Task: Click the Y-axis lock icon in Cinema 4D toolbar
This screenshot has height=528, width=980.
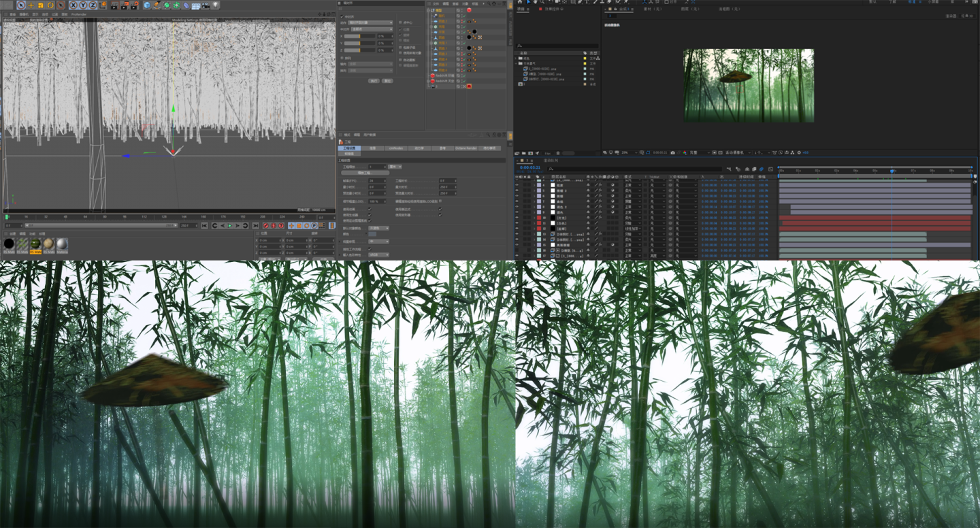Action: pos(84,6)
